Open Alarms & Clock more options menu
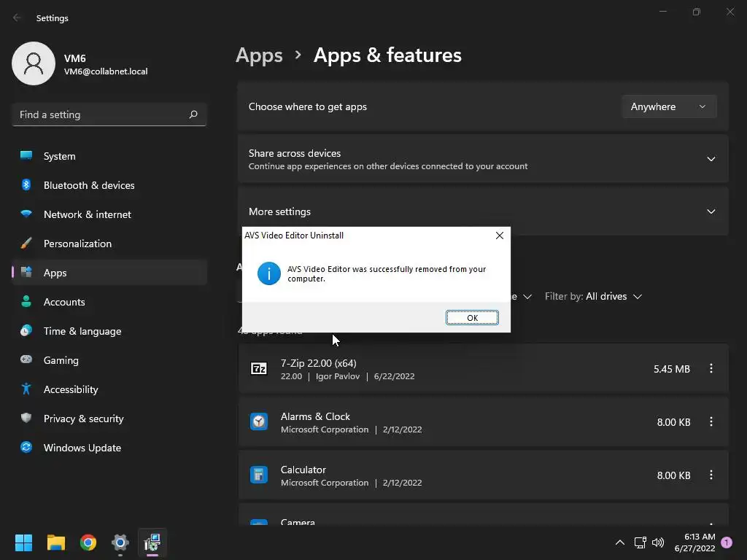Screen dimensions: 747x560 [711, 422]
